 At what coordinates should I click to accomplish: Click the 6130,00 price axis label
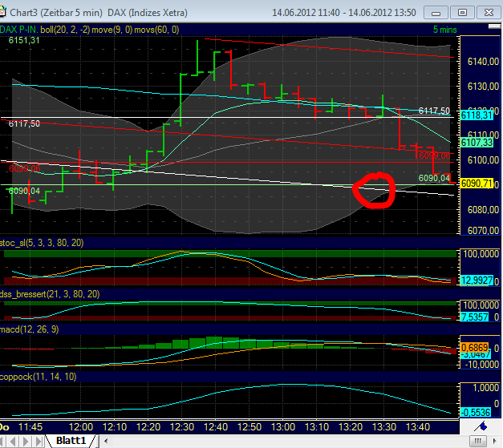pyautogui.click(x=483, y=87)
